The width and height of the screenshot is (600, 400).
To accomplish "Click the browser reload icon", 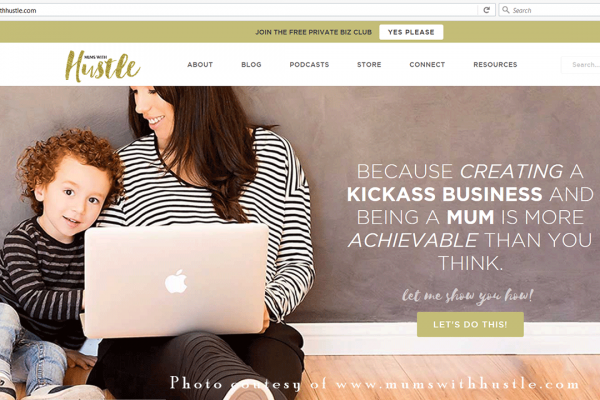I will 486,10.
